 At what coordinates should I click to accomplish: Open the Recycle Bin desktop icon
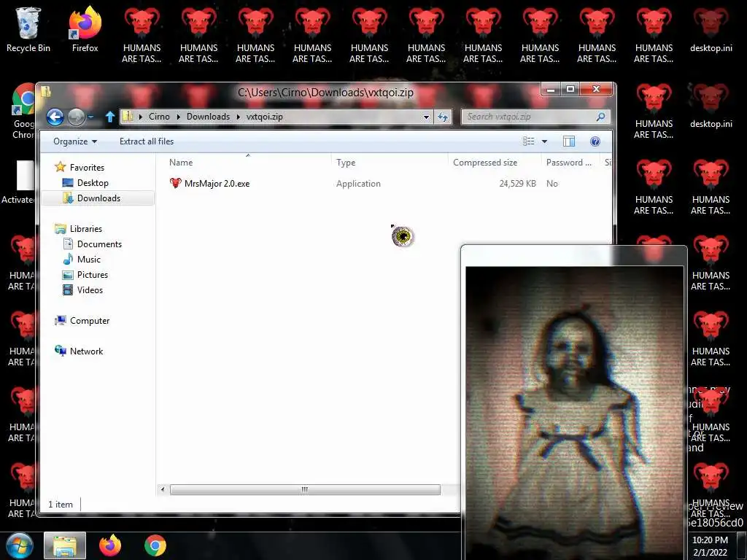[28, 29]
